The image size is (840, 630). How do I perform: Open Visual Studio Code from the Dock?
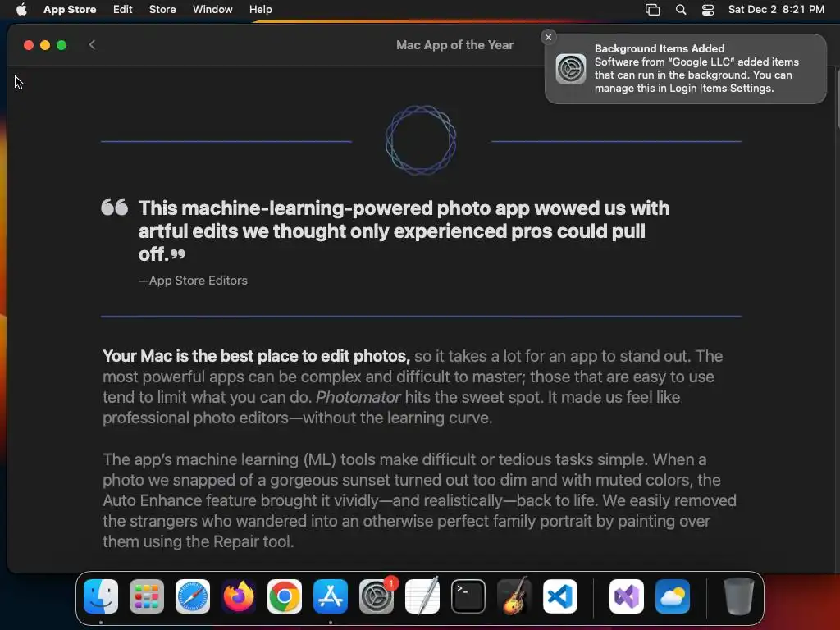(x=560, y=596)
